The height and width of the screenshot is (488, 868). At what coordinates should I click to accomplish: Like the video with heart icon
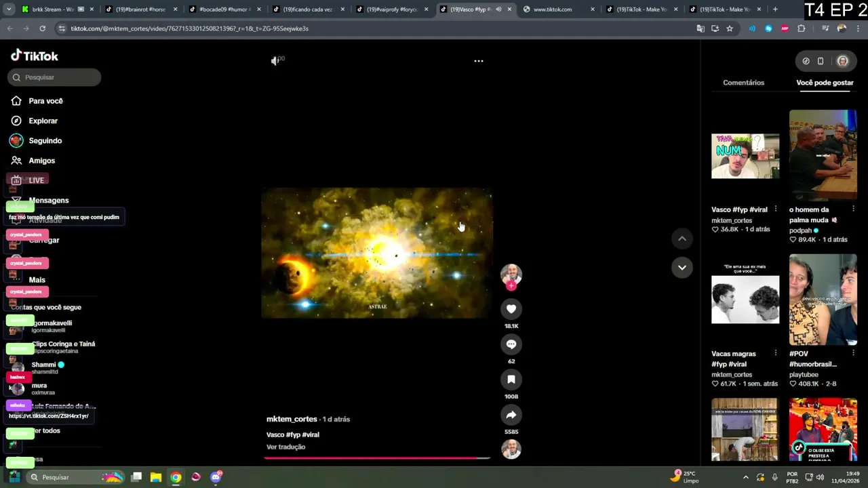(511, 309)
